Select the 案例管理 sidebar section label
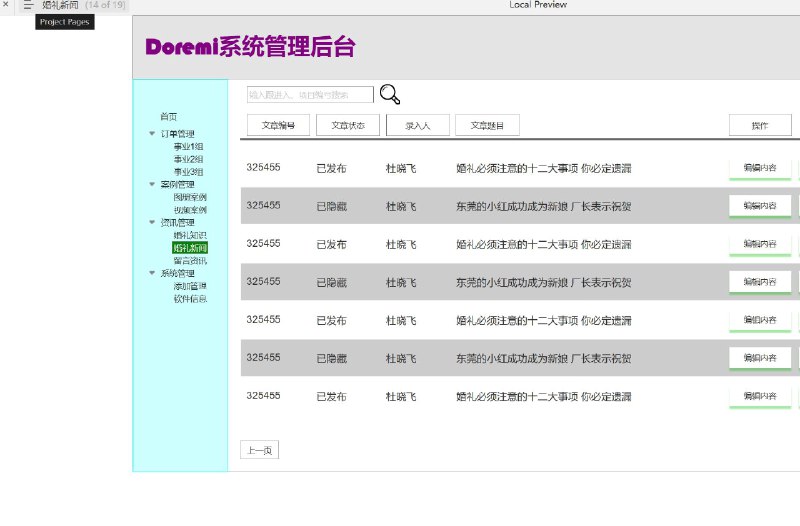 point(178,184)
